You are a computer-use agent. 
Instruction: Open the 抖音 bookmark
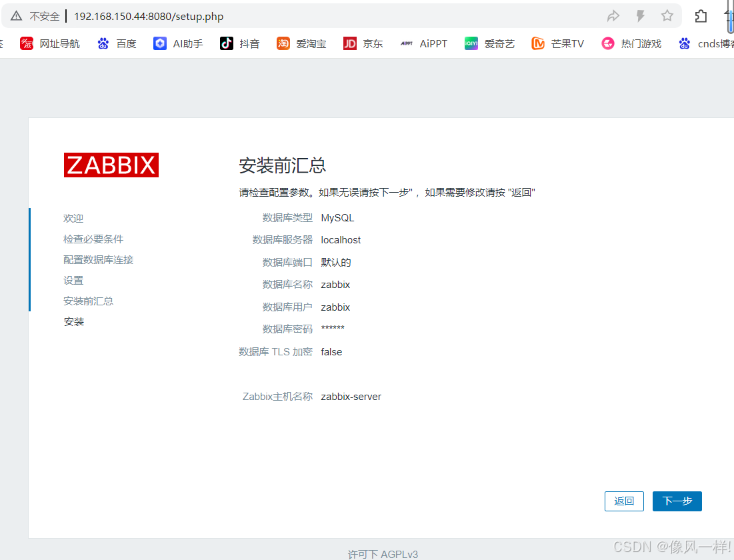tap(240, 43)
